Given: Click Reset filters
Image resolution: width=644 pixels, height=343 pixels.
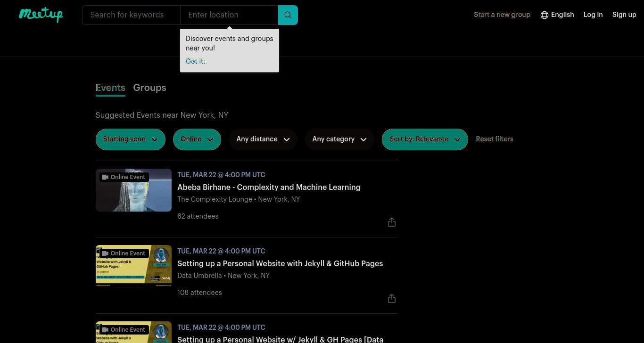Looking at the screenshot, I should (x=495, y=139).
